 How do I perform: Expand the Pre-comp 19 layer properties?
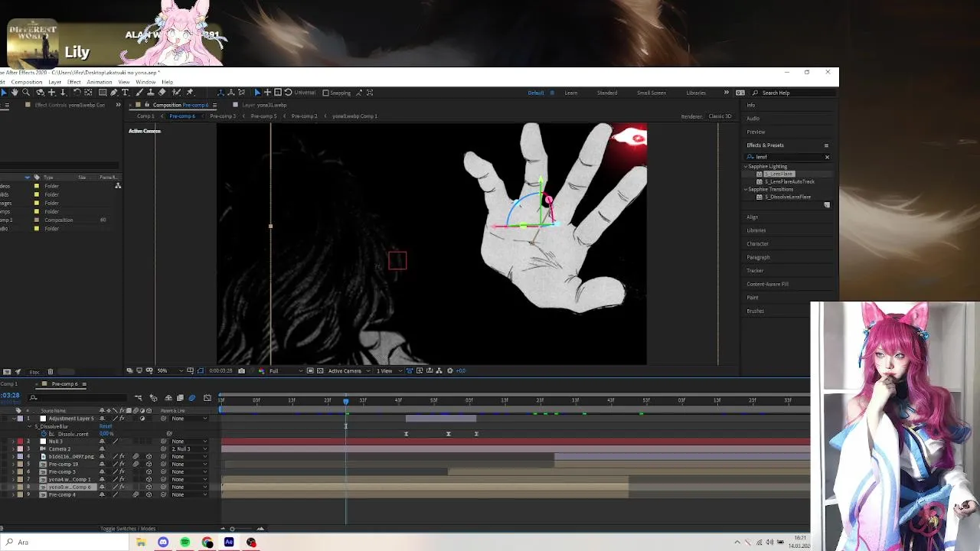[13, 464]
